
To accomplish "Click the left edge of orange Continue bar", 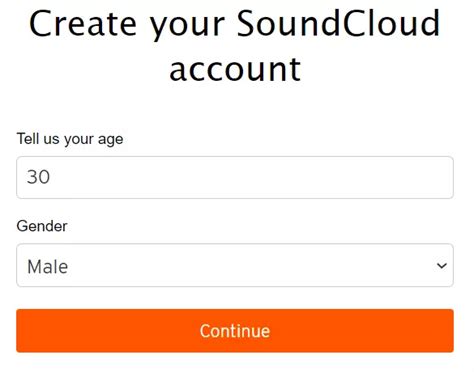I will 22,331.
